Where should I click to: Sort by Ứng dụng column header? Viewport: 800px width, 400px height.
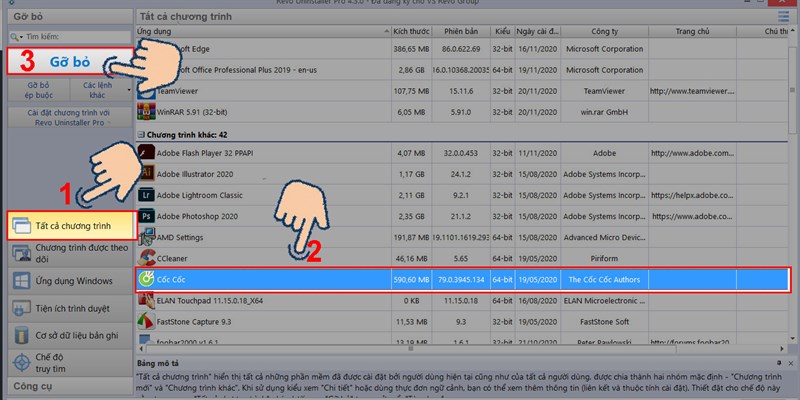pos(263,32)
